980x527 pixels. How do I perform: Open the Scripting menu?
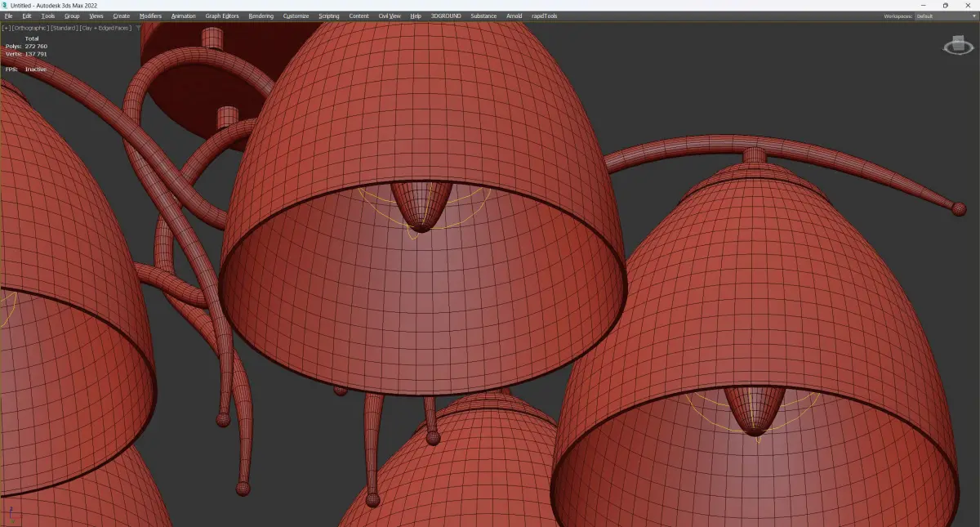(x=329, y=16)
